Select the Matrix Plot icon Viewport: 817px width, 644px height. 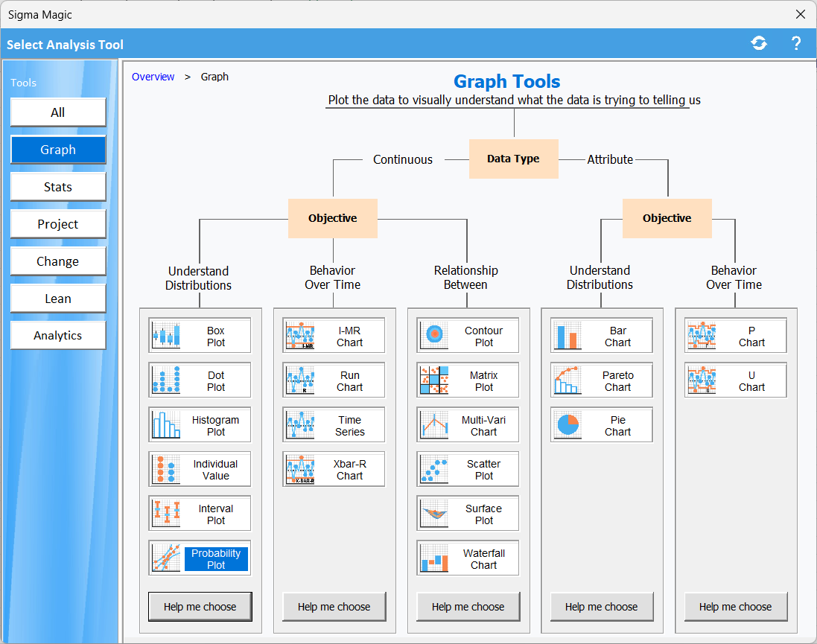coord(434,380)
